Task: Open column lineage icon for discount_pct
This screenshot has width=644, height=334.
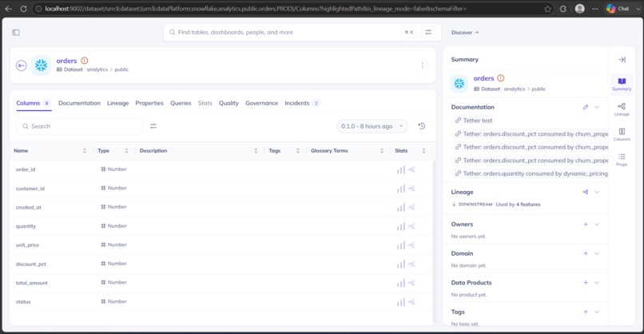Action: coord(411,264)
